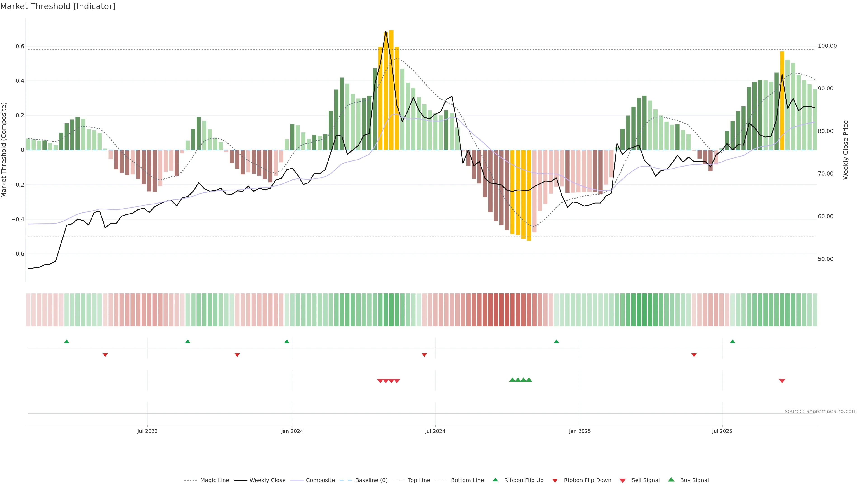
Task: Click the Market Threshold [Indicator] title
Action: (x=58, y=6)
